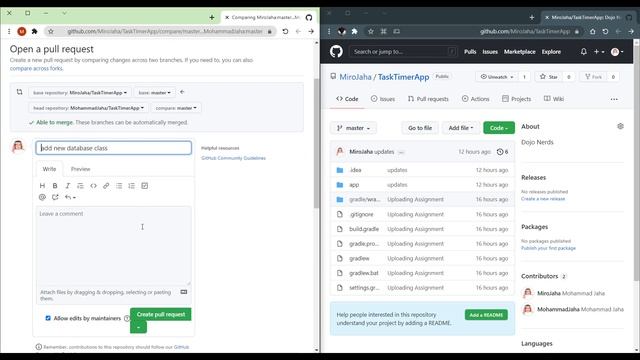Click Add a README button
This screenshot has width=640, height=360.
click(486, 315)
